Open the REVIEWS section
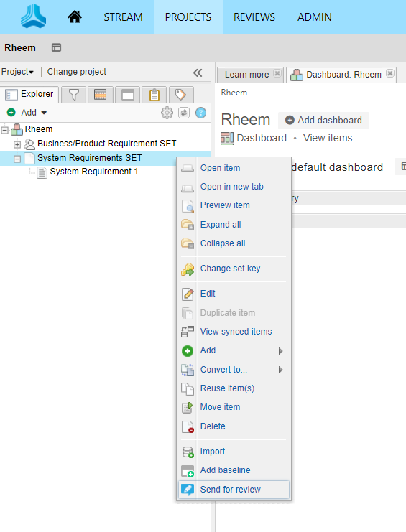 (x=254, y=17)
